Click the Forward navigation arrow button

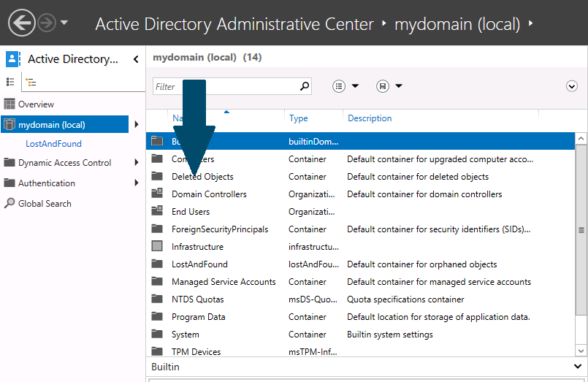click(x=47, y=23)
